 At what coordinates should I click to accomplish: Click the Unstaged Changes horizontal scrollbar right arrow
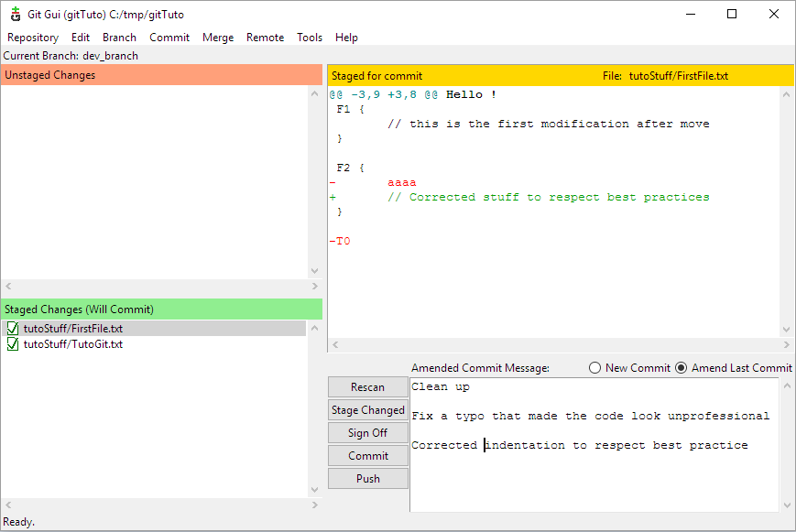315,287
